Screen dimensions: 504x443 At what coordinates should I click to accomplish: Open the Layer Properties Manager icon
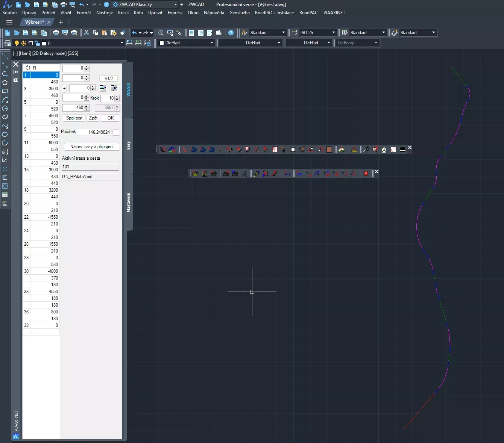pos(7,43)
